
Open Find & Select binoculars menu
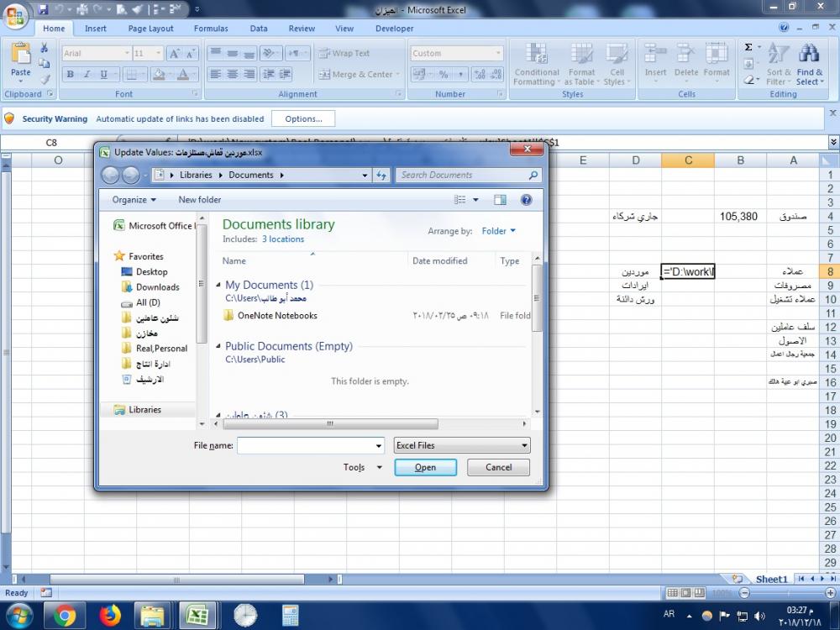[x=810, y=65]
